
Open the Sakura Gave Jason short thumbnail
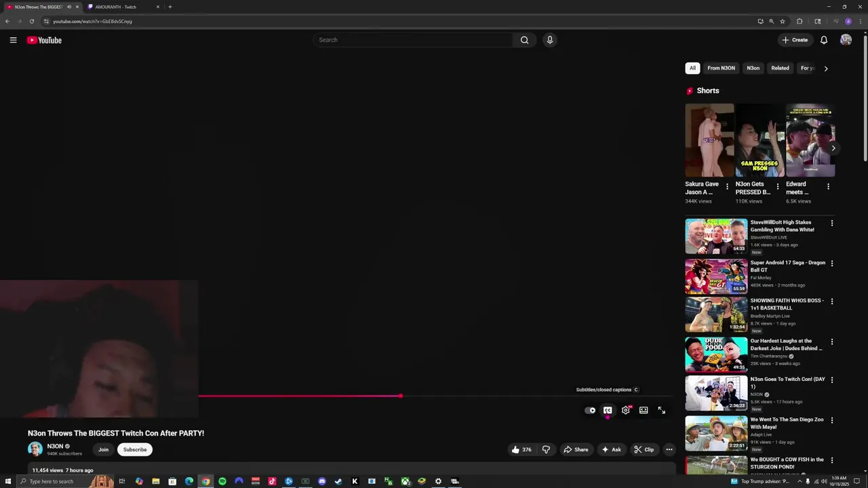point(709,140)
